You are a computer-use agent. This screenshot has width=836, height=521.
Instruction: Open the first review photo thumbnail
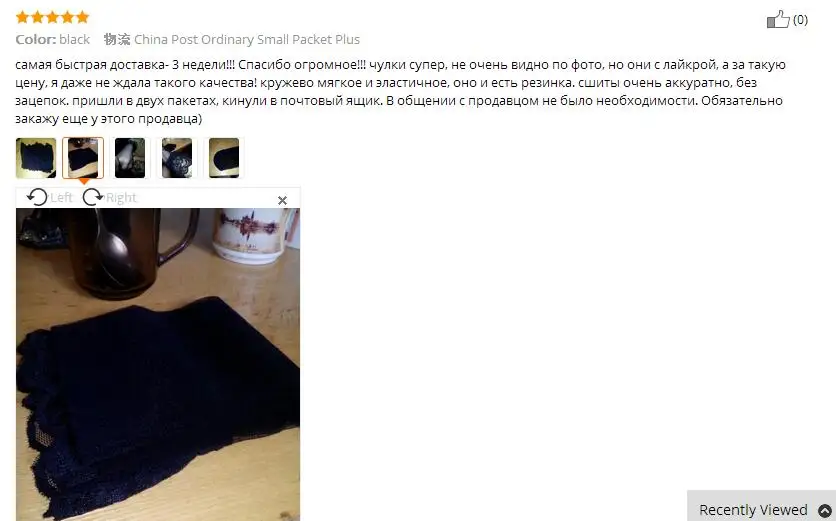(36, 158)
